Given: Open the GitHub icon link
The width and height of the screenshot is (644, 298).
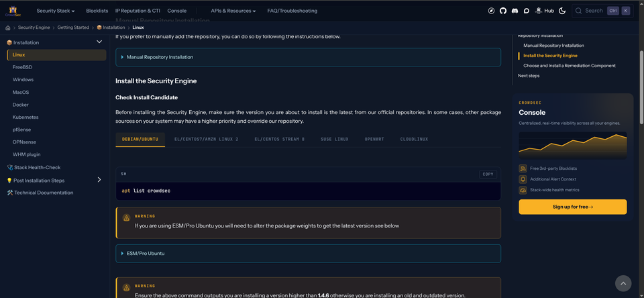Looking at the screenshot, I should tap(503, 11).
